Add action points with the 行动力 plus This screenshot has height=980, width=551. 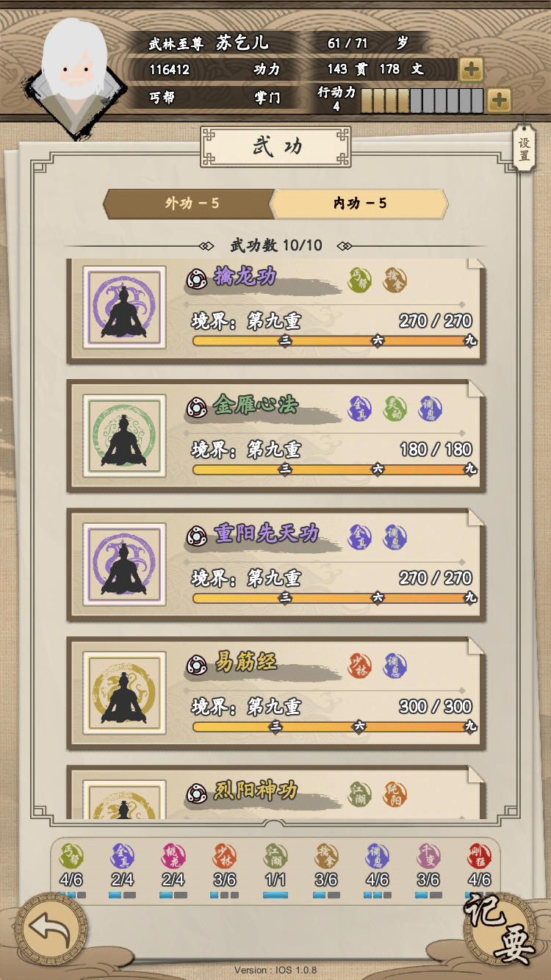499,100
